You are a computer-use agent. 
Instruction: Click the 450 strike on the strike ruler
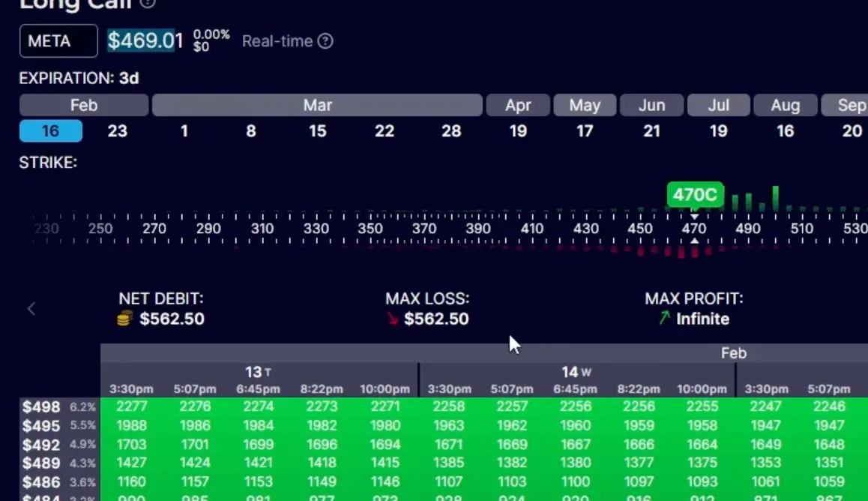click(640, 229)
